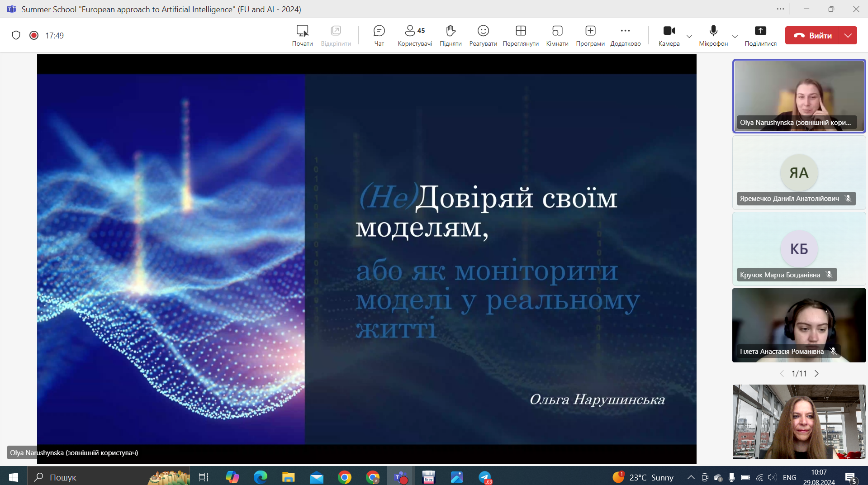The width and height of the screenshot is (868, 485).
Task: Expand microphone options chevron
Action: (735, 36)
